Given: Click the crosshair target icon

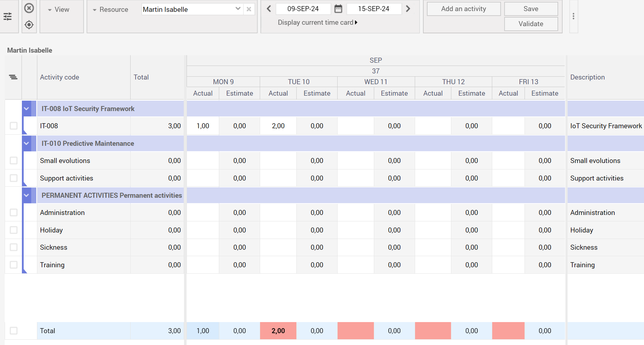Looking at the screenshot, I should pos(29,25).
